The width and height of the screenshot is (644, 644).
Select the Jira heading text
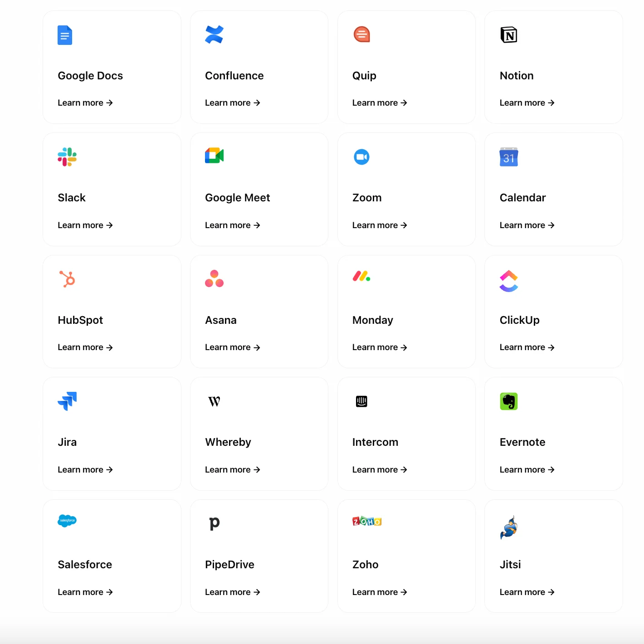67,442
